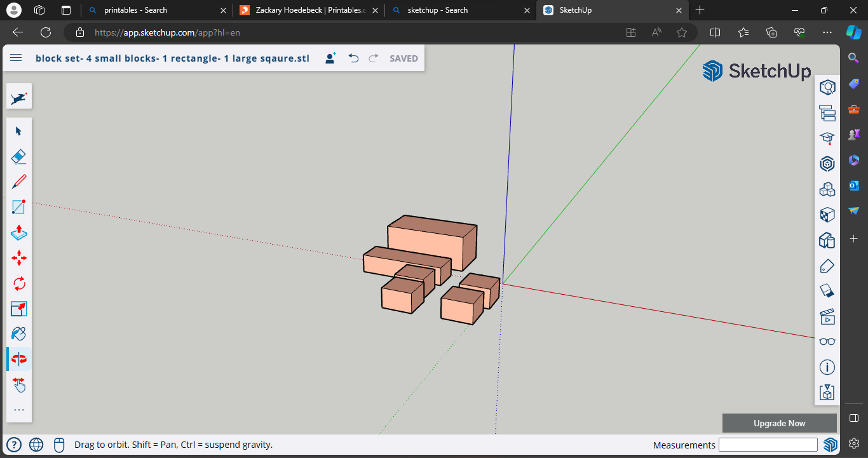Click the Measurements input field
The image size is (868, 458).
coord(768,444)
